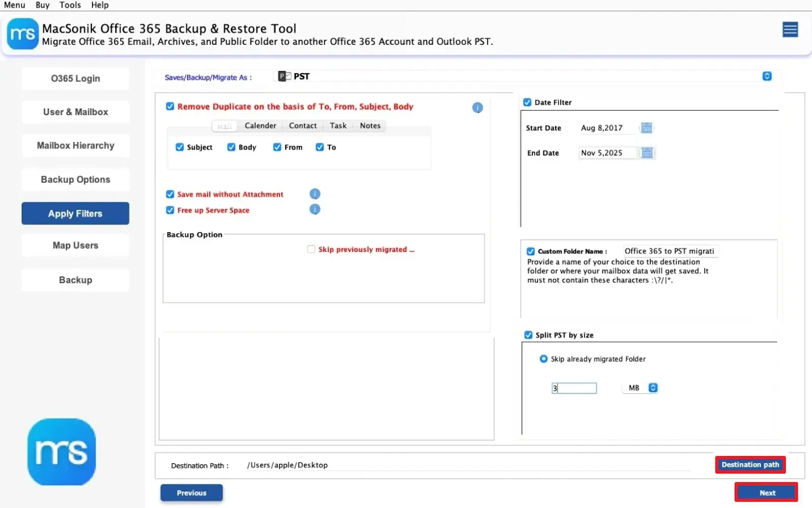Open Mailbox Hierarchy step

pos(75,145)
